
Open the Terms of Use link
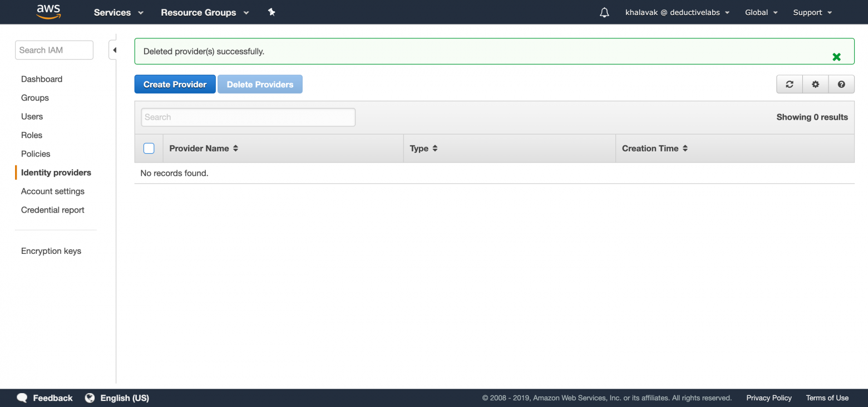[827, 398]
